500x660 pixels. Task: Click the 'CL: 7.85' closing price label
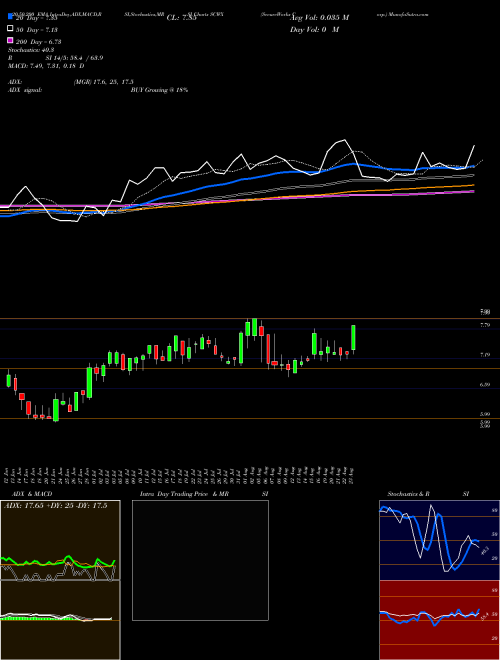pyautogui.click(x=182, y=18)
